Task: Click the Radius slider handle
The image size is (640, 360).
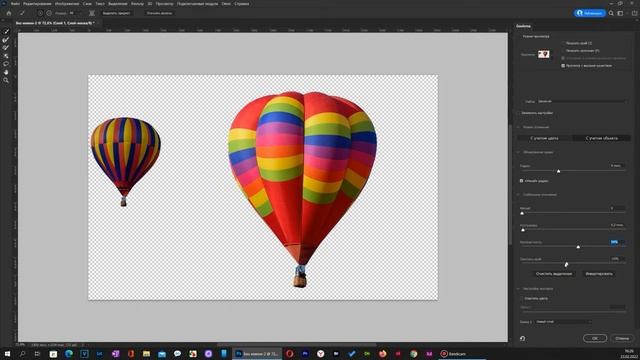Action: pos(558,171)
